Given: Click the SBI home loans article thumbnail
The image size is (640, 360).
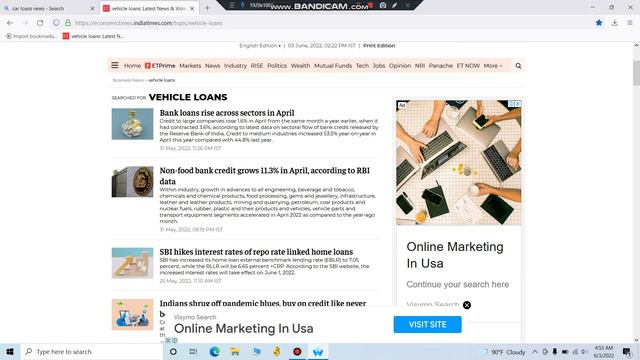Looking at the screenshot, I should [x=132, y=263].
